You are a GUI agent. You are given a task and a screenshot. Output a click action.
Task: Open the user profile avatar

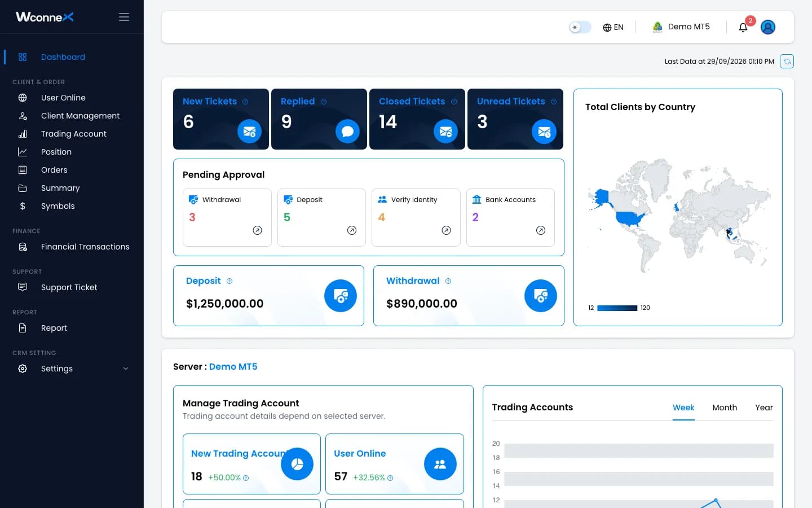[x=768, y=27]
